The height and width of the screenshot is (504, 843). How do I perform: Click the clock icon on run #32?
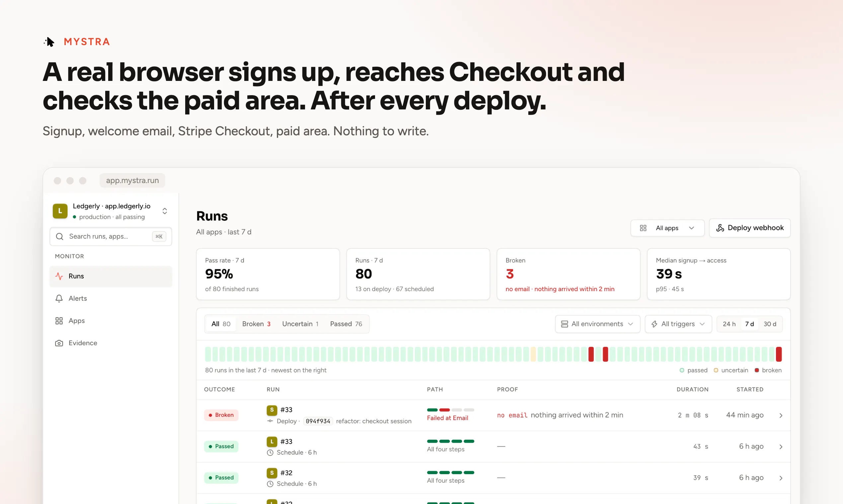(270, 484)
